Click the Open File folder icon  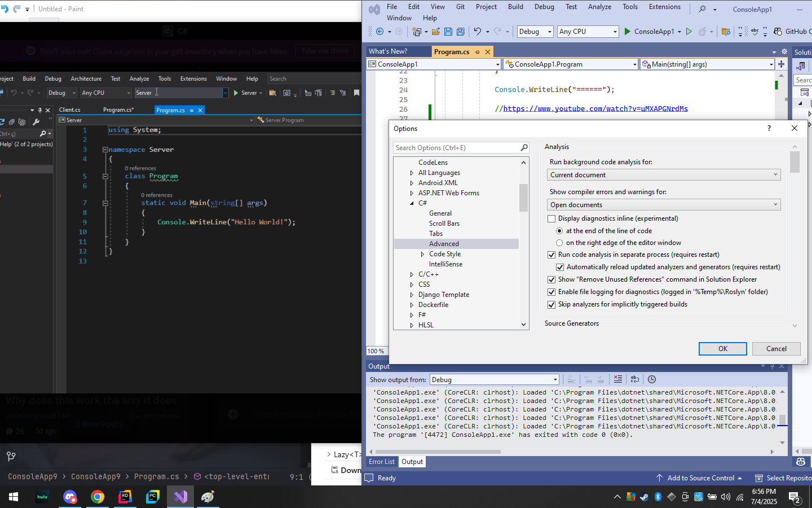pos(436,32)
